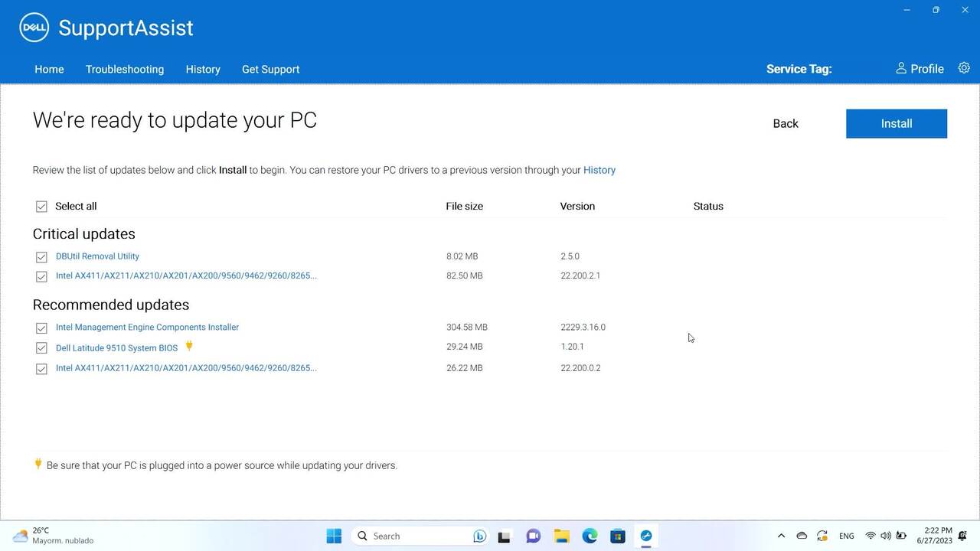
Task: Click the taskbar Search box
Action: click(x=421, y=536)
